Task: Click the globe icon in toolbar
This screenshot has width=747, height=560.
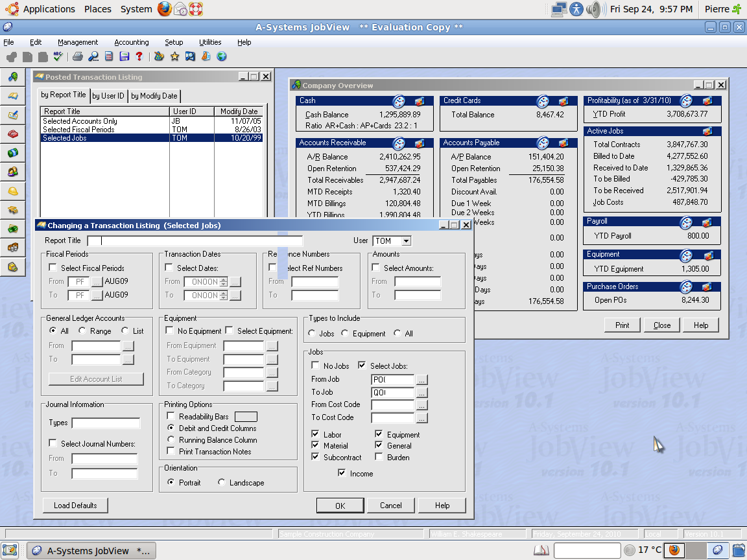Action: (222, 57)
